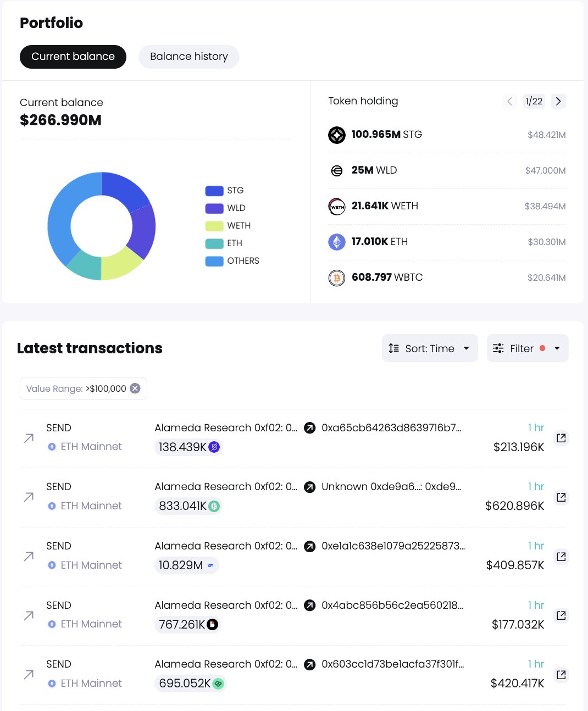Open the Filter dropdown
This screenshot has height=711, width=588.
[527, 348]
